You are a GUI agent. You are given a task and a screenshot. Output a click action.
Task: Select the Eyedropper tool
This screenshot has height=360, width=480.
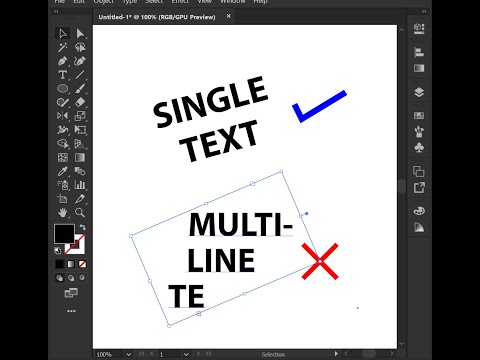click(63, 171)
